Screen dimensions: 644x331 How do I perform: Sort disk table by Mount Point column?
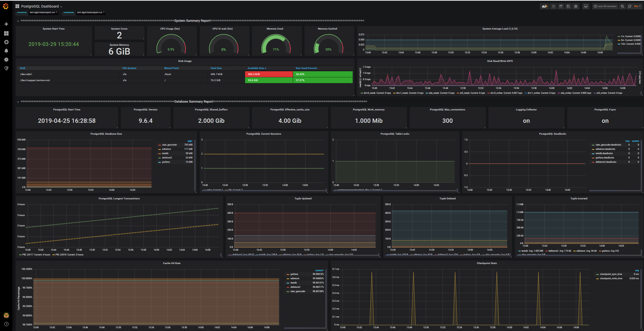tap(171, 68)
